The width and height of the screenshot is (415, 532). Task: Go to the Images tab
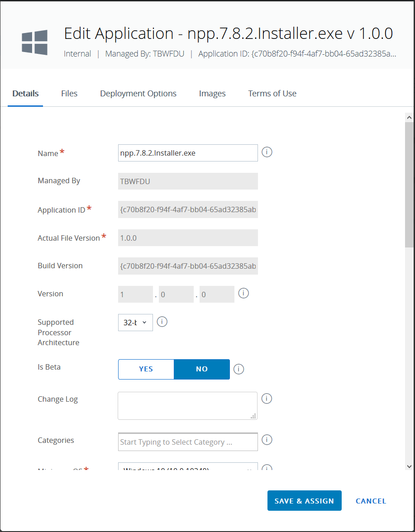click(x=212, y=94)
